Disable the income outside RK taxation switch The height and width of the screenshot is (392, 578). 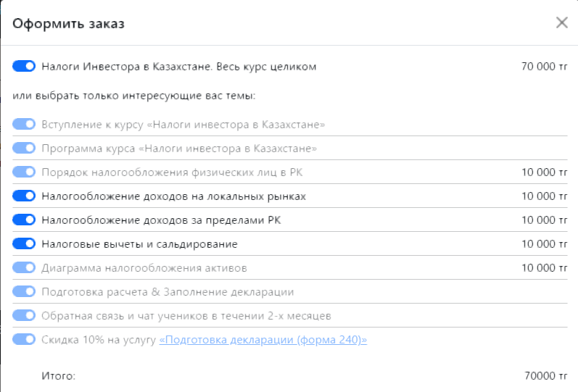pos(24,220)
